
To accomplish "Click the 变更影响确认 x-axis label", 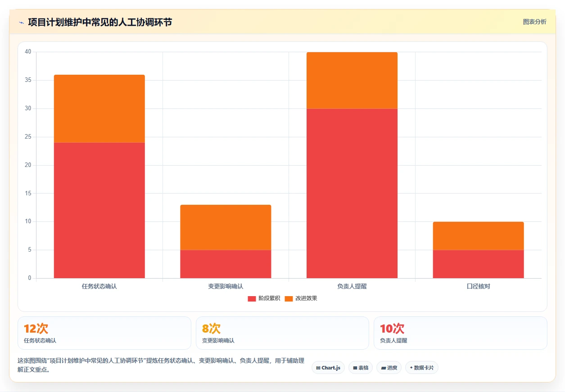I will click(226, 286).
